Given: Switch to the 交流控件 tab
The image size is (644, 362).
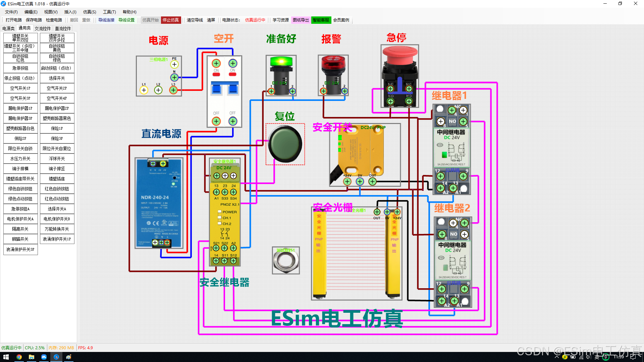Looking at the screenshot, I should tap(43, 28).
